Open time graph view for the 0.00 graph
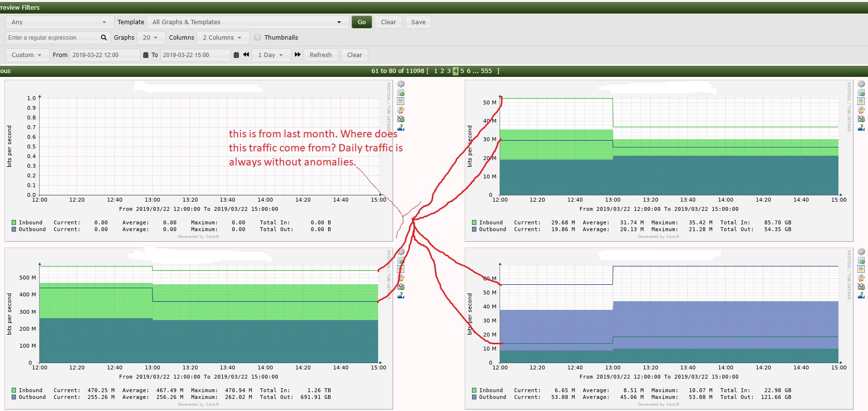 click(401, 101)
